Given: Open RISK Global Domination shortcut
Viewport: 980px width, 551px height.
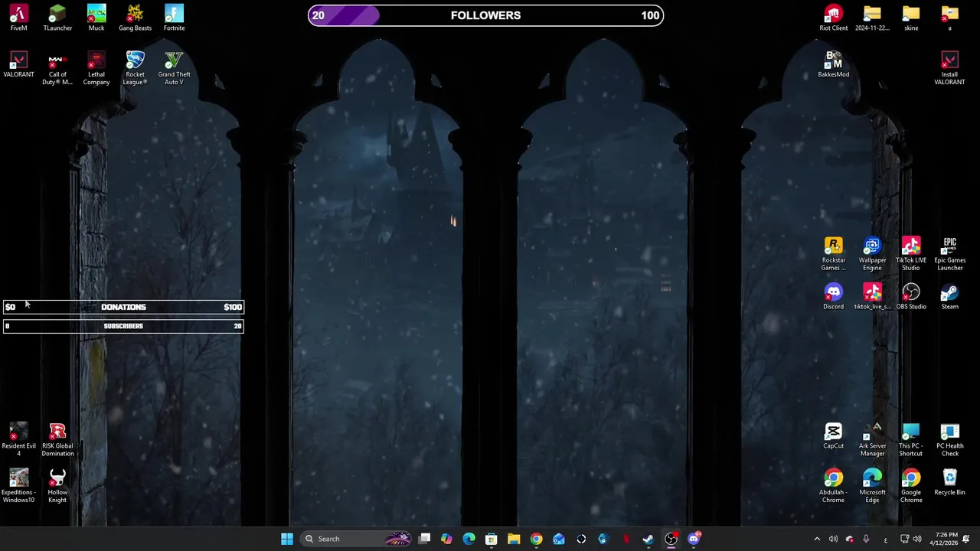Looking at the screenshot, I should tap(57, 440).
